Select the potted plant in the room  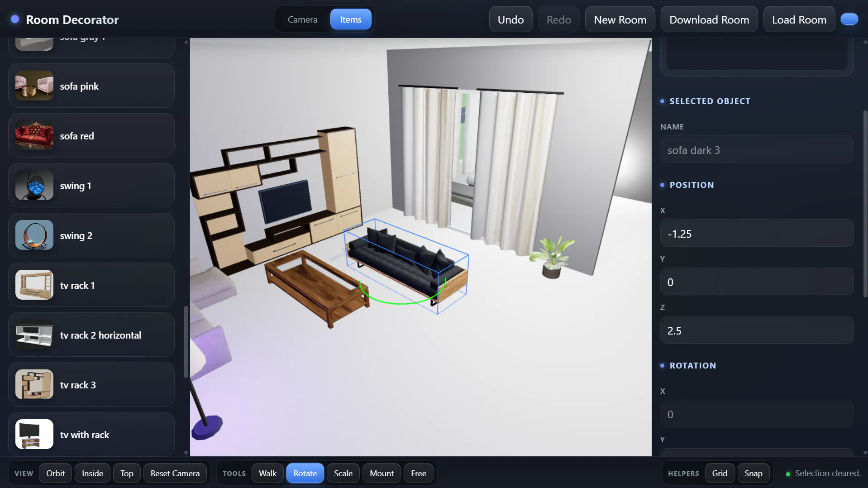click(552, 257)
